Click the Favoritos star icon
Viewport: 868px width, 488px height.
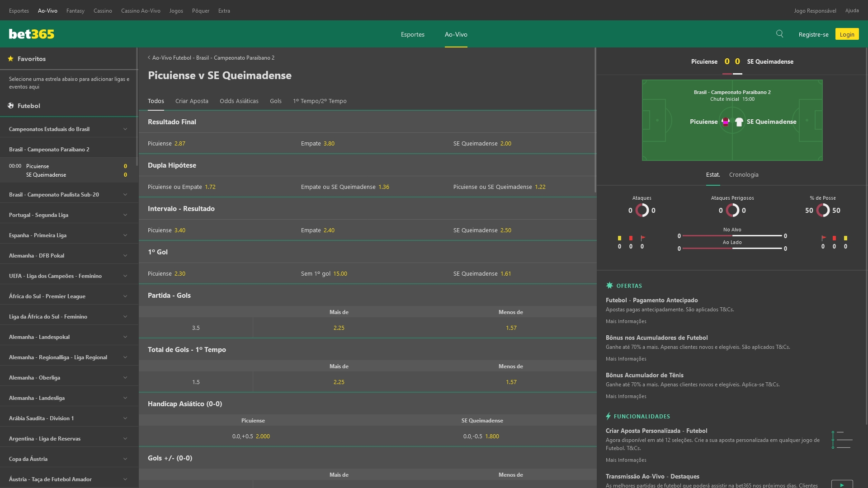[x=10, y=59]
